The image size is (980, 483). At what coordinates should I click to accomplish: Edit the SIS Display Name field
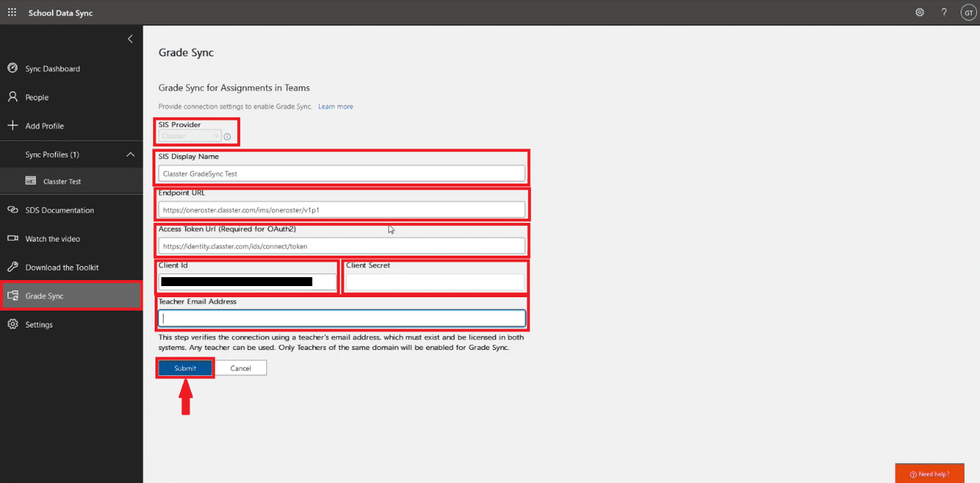point(341,173)
